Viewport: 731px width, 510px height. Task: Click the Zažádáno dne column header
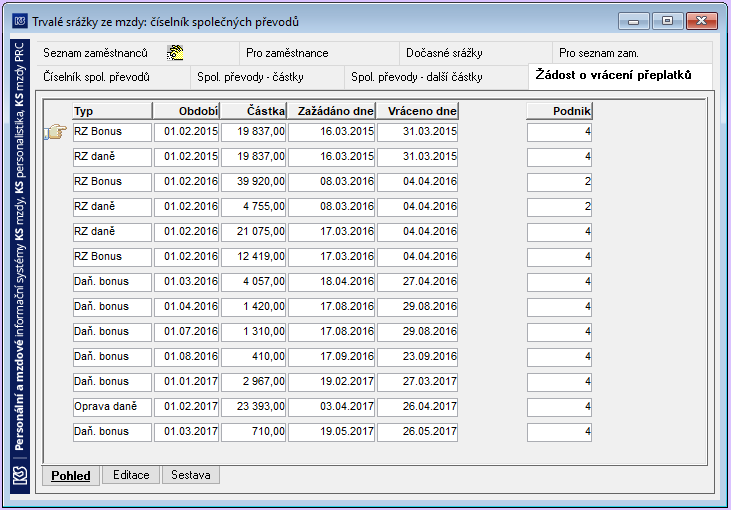point(331,111)
